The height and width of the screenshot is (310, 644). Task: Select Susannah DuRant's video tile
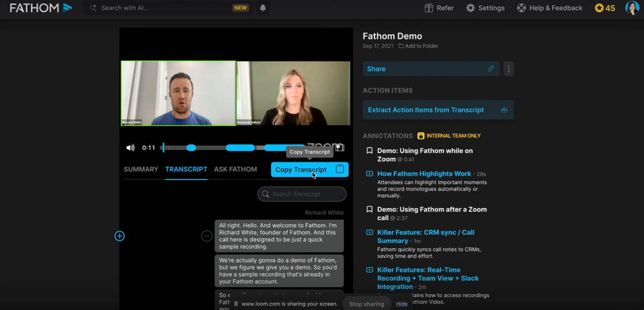click(294, 93)
